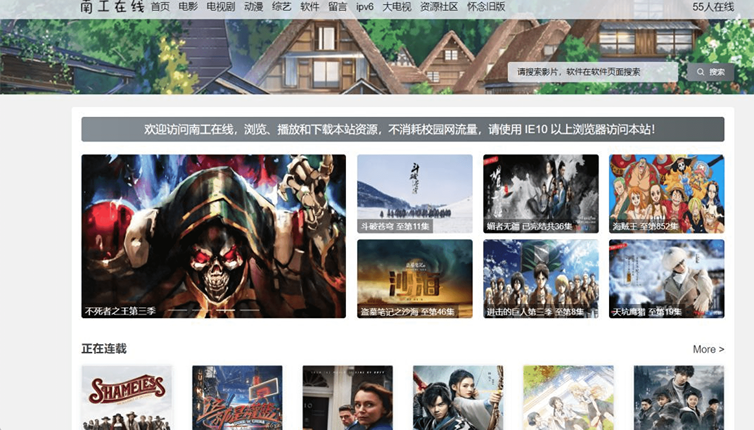Viewport: 754px width, 430px height.
Task: Go to the 电影 movies section
Action: (188, 7)
